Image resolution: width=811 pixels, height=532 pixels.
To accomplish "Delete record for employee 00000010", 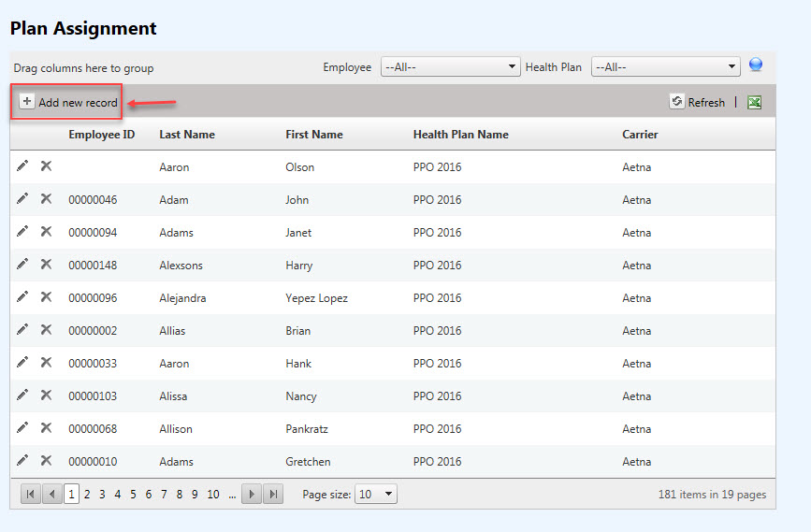I will pyautogui.click(x=46, y=460).
